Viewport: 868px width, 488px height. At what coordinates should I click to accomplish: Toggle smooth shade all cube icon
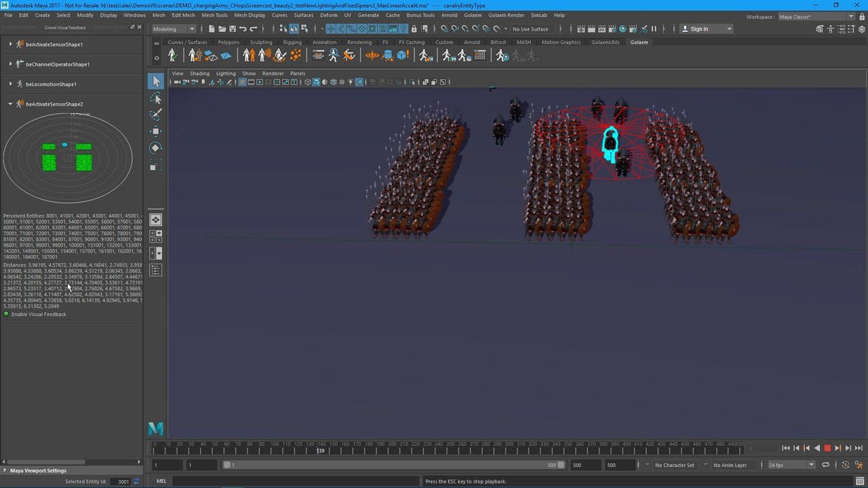[316, 82]
